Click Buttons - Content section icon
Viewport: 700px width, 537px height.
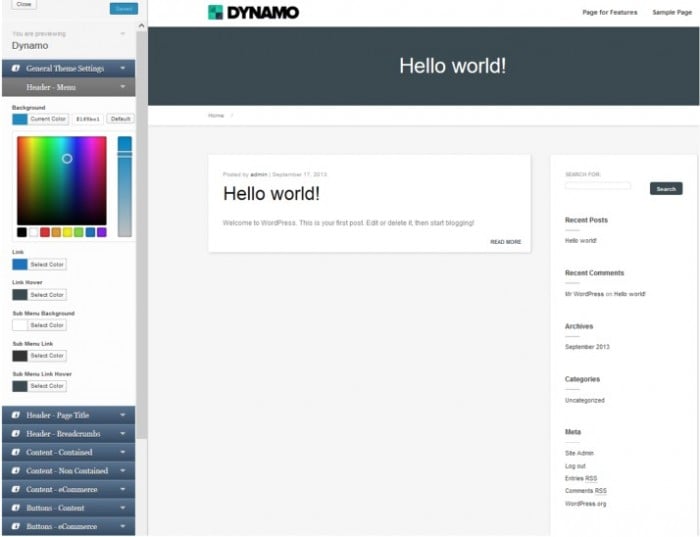(16, 508)
